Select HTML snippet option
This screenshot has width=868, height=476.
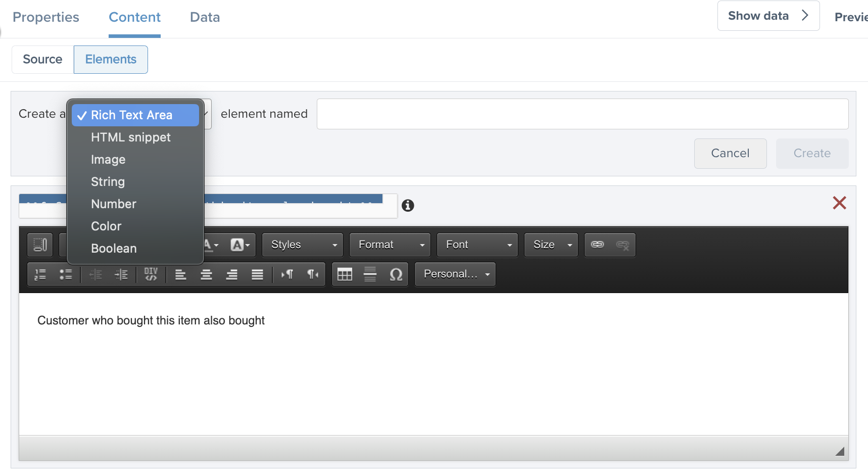point(135,137)
